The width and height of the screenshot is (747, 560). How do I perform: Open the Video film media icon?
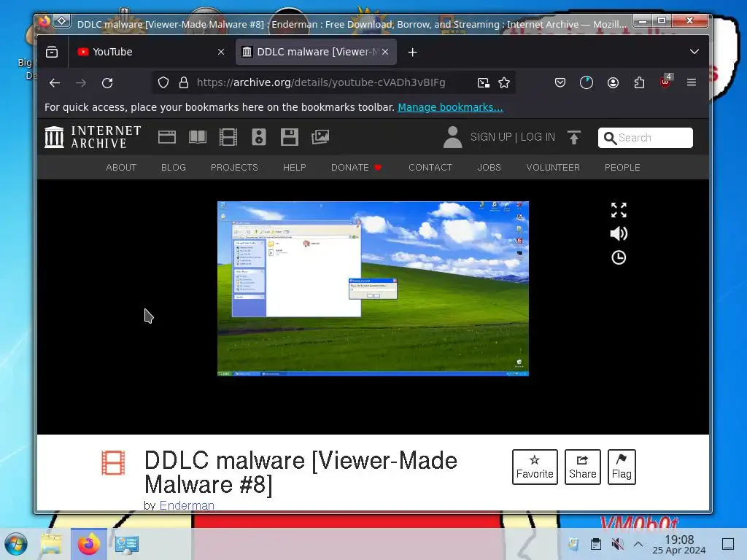coord(228,137)
